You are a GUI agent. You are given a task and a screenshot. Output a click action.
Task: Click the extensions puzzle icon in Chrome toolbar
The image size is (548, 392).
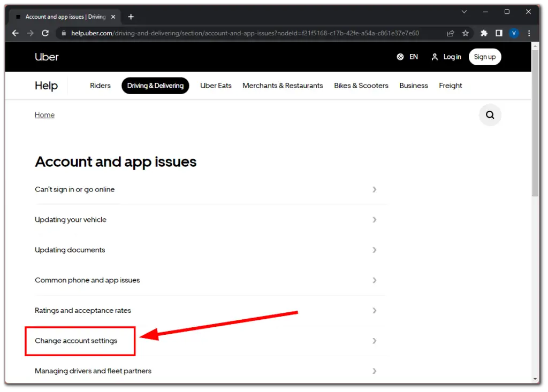pos(483,33)
